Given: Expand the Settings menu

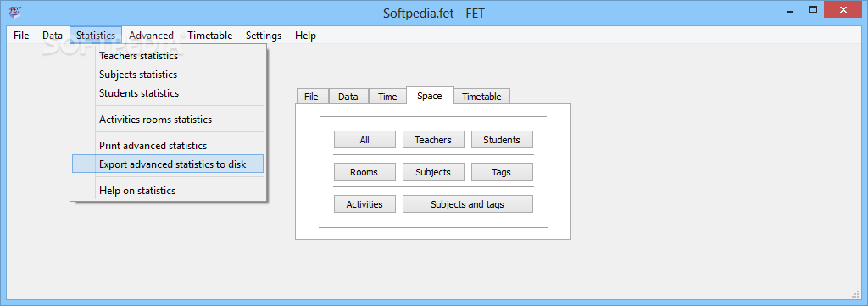Looking at the screenshot, I should click(x=264, y=36).
